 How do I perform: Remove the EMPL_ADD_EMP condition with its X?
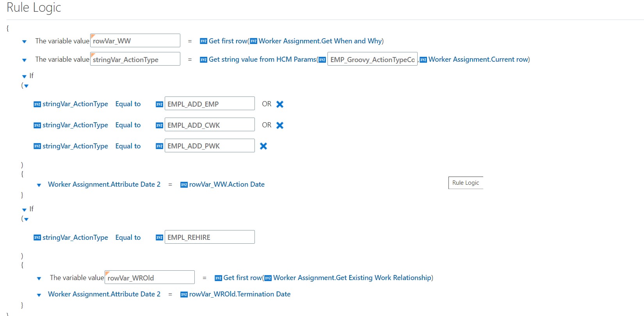pos(280,104)
